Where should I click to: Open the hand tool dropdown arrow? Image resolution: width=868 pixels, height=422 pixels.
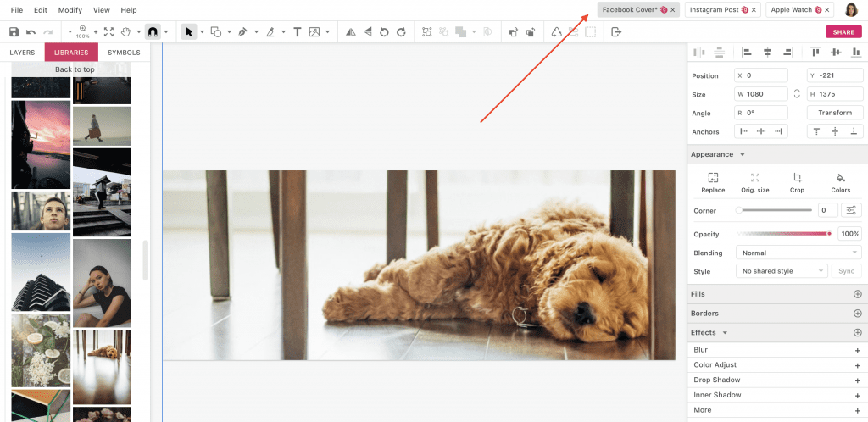[139, 32]
